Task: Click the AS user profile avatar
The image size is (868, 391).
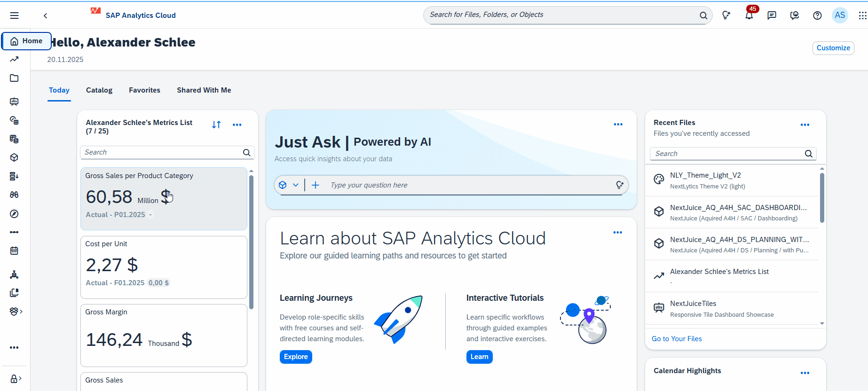Action: click(x=840, y=15)
